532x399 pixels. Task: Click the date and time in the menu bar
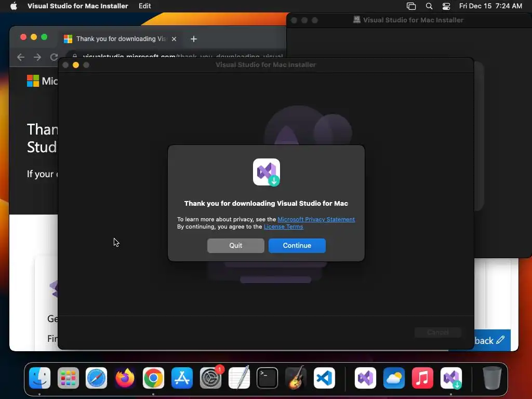(490, 6)
